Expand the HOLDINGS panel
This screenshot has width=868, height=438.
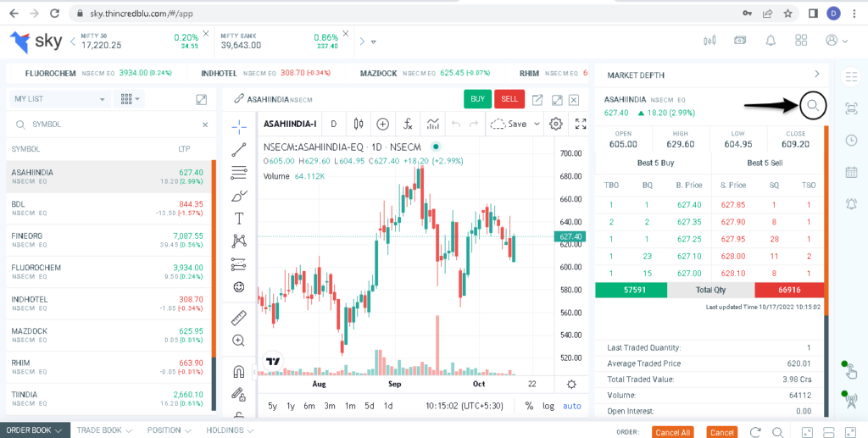click(x=230, y=430)
